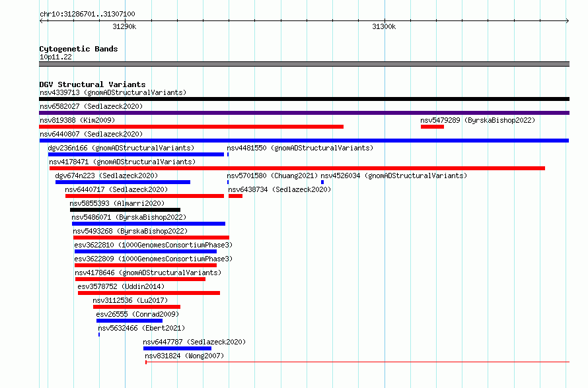Viewport: 588px width, 388px height.
Task: Select the purple nsv6582027 variant bar
Action: pyautogui.click(x=304, y=113)
